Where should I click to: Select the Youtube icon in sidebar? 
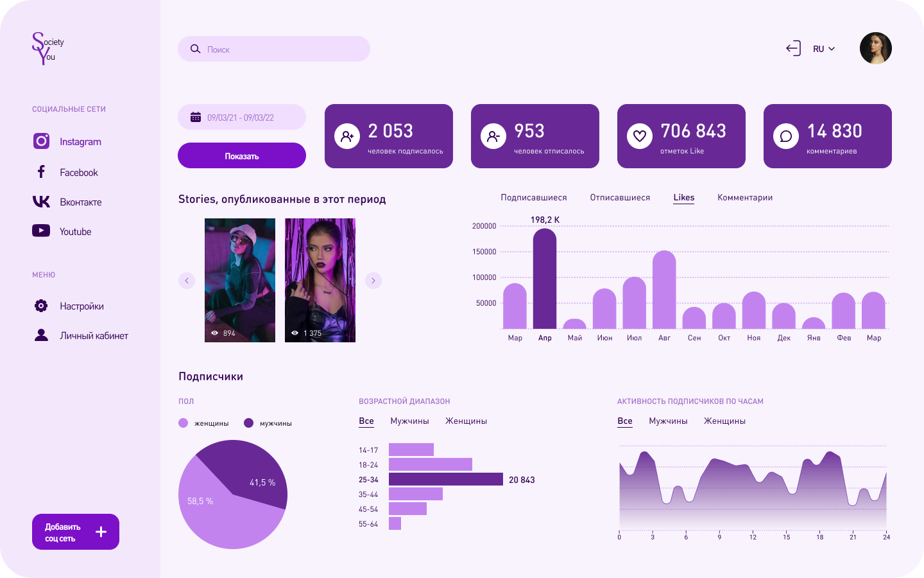(41, 231)
